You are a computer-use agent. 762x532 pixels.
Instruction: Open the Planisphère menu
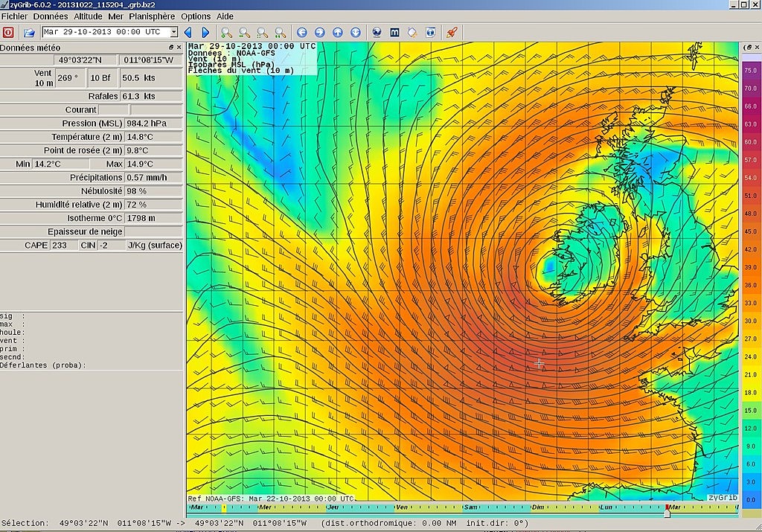click(152, 16)
